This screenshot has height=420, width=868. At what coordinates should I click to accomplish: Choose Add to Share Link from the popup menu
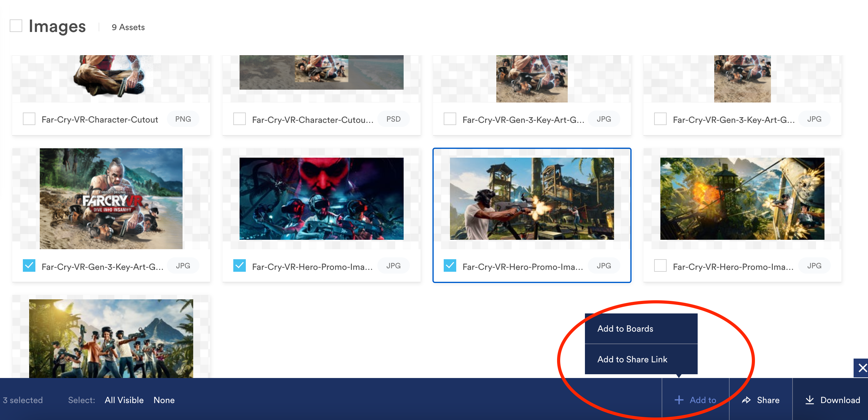click(x=641, y=359)
